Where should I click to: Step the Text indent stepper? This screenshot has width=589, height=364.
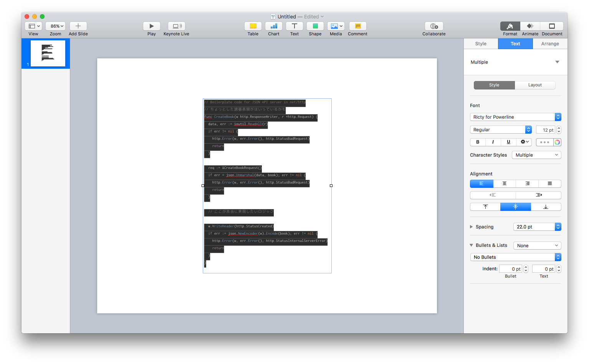coord(559,269)
